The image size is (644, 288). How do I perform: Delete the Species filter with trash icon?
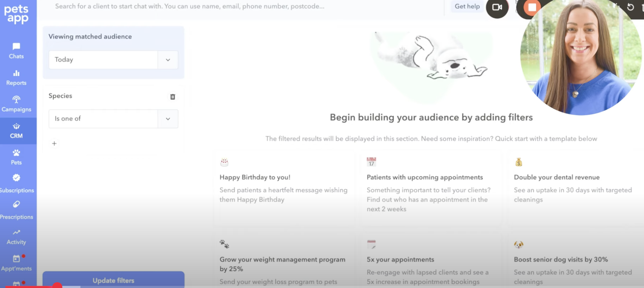coord(173,97)
